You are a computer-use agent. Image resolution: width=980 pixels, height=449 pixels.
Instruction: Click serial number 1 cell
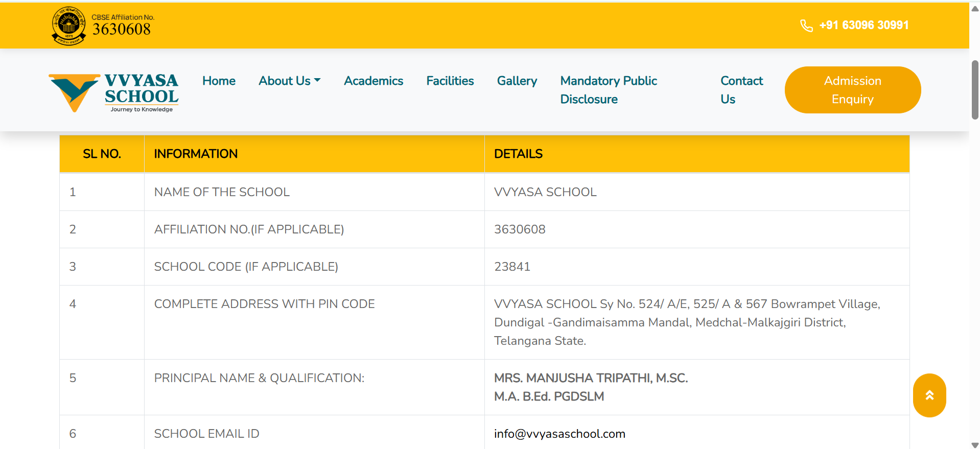point(102,192)
